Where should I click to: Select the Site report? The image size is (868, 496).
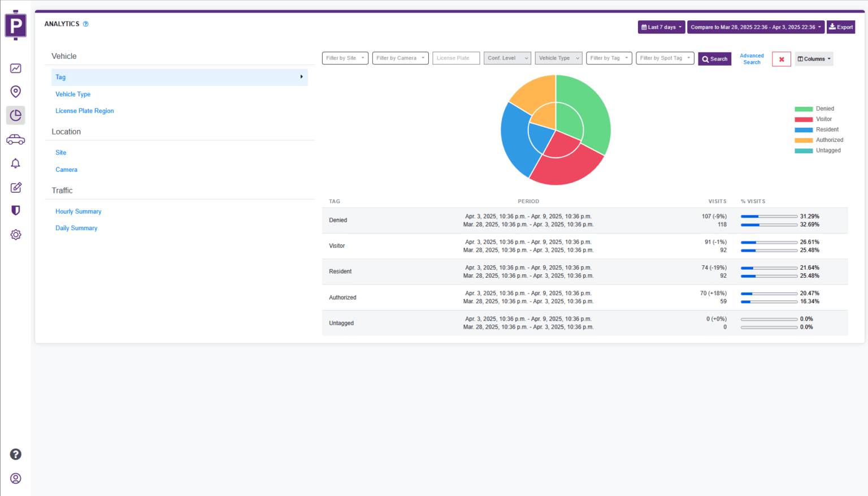pyautogui.click(x=61, y=153)
